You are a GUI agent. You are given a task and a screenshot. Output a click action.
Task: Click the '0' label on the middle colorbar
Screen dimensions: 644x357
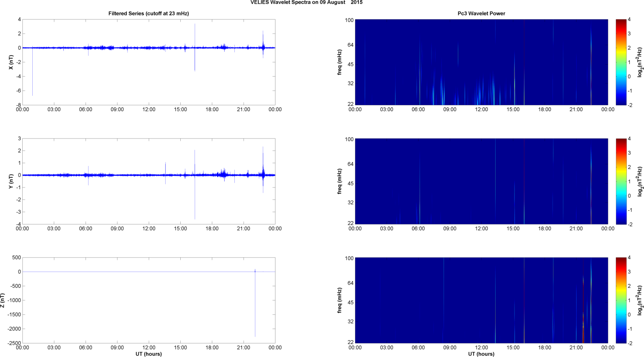[x=630, y=195]
